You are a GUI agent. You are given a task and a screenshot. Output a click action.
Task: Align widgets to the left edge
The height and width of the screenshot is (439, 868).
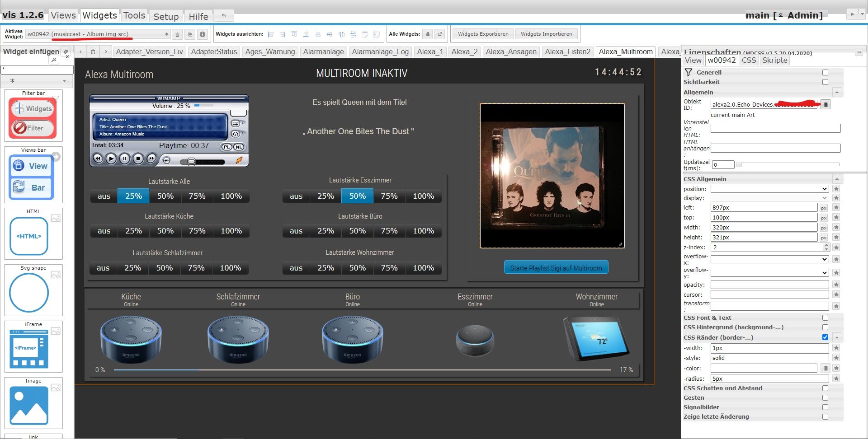[x=271, y=34]
